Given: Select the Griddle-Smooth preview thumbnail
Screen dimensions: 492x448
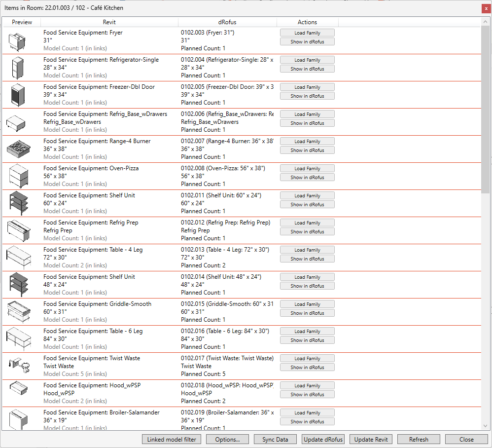Looking at the screenshot, I should tap(18, 312).
